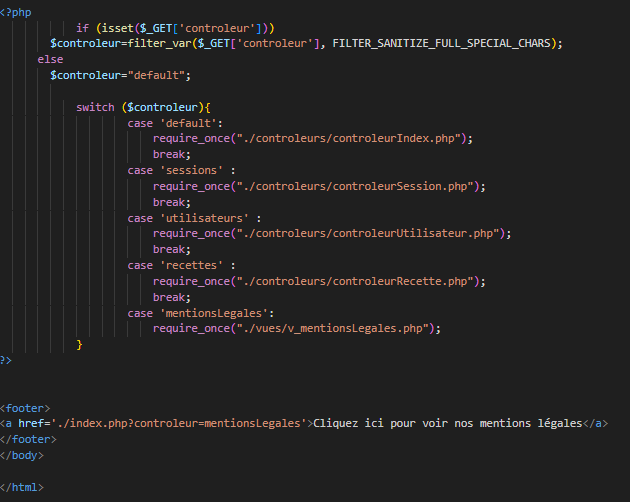Image resolution: width=630 pixels, height=502 pixels.
Task: Click the closing </body> tag
Action: click(22, 455)
